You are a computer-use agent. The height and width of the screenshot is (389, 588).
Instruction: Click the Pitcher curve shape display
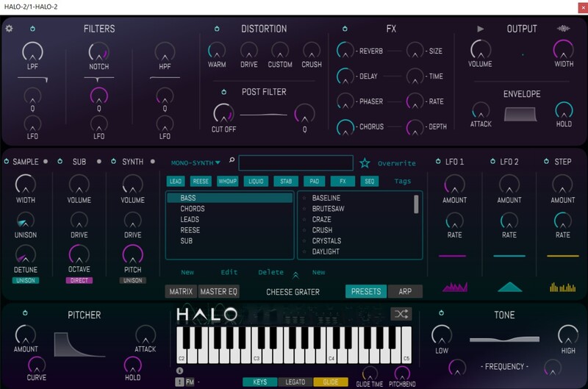(x=80, y=344)
